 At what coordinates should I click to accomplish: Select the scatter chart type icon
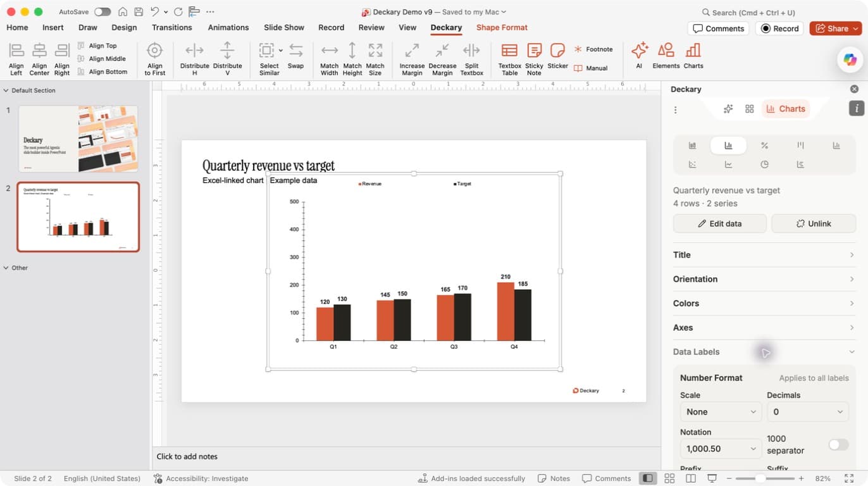pyautogui.click(x=692, y=165)
